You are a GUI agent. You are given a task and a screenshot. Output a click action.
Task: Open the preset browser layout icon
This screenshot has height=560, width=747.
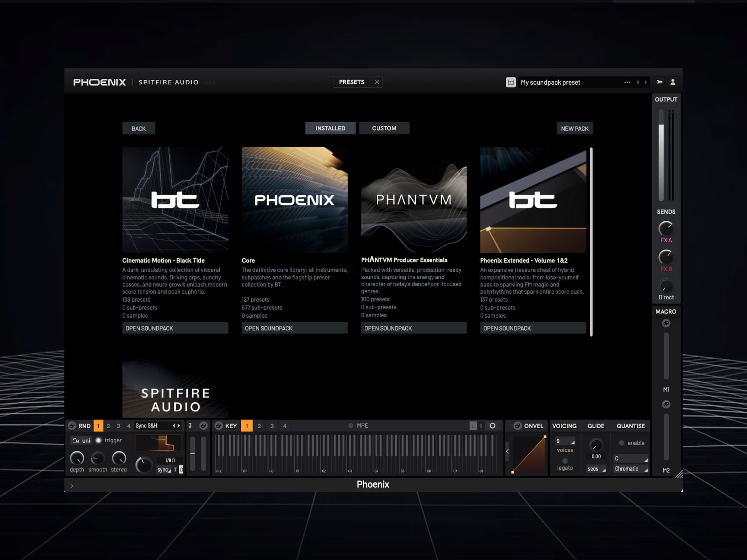(x=511, y=82)
